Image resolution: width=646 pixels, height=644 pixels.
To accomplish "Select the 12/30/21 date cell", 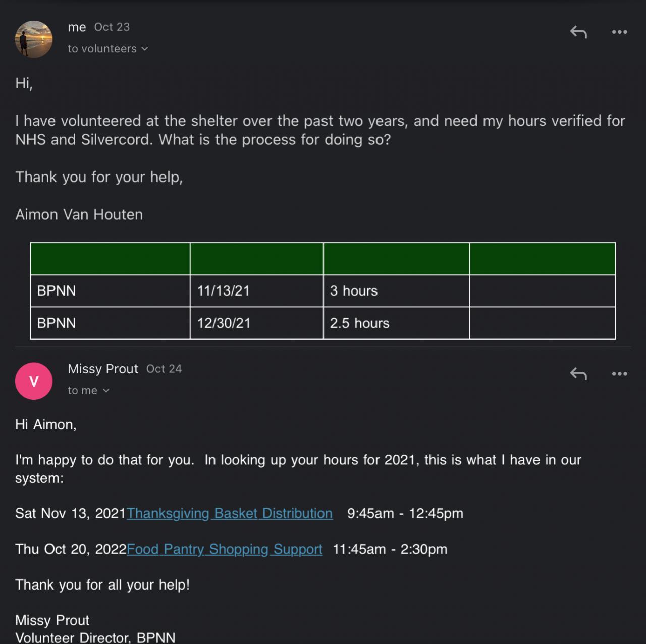I will [256, 323].
